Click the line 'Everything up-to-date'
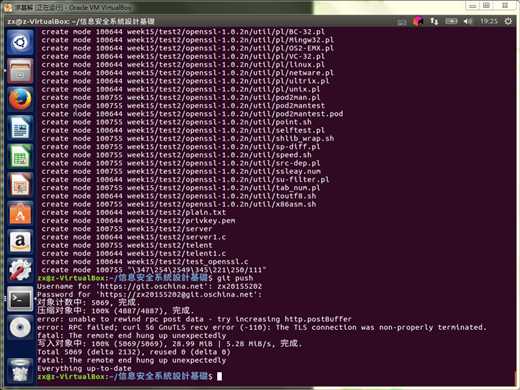Image resolution: width=520 pixels, height=390 pixels. point(84,368)
